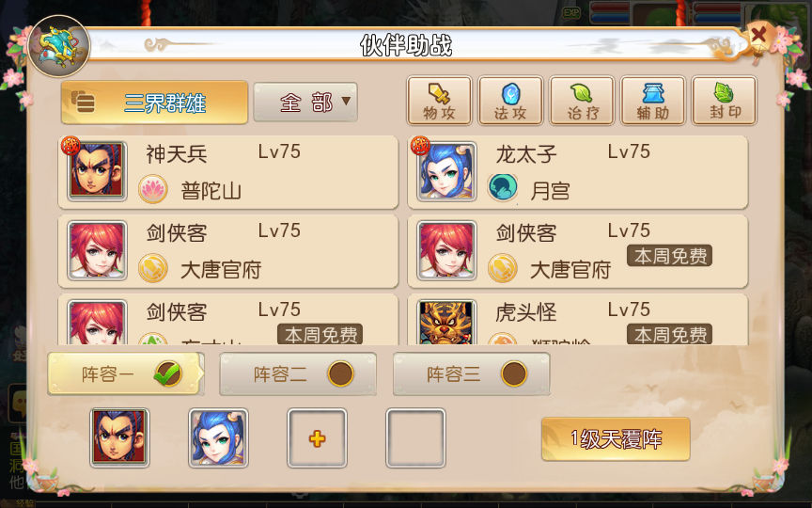
Task: Click the 月宫 moon faction icon
Action: (x=502, y=187)
